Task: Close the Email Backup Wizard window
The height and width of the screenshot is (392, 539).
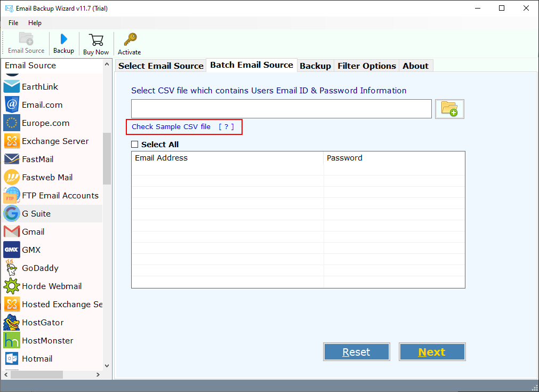Action: coord(526,8)
